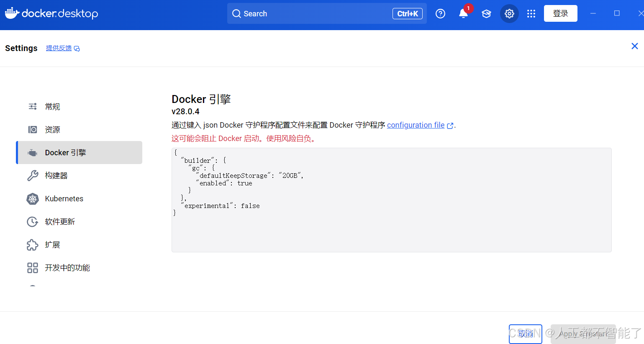
Task: Open the notifications bell
Action: (x=463, y=13)
